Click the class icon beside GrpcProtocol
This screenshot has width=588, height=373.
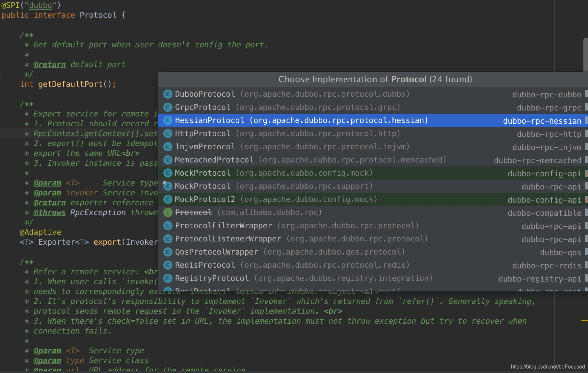(x=168, y=107)
